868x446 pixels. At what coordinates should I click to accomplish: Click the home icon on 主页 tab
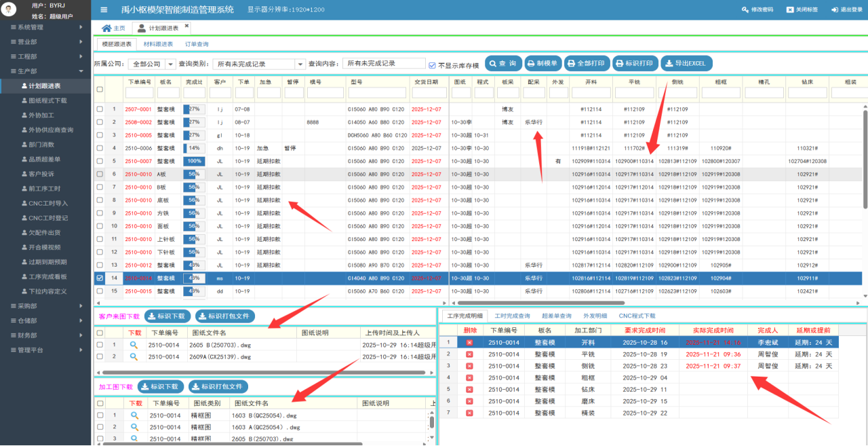point(106,28)
